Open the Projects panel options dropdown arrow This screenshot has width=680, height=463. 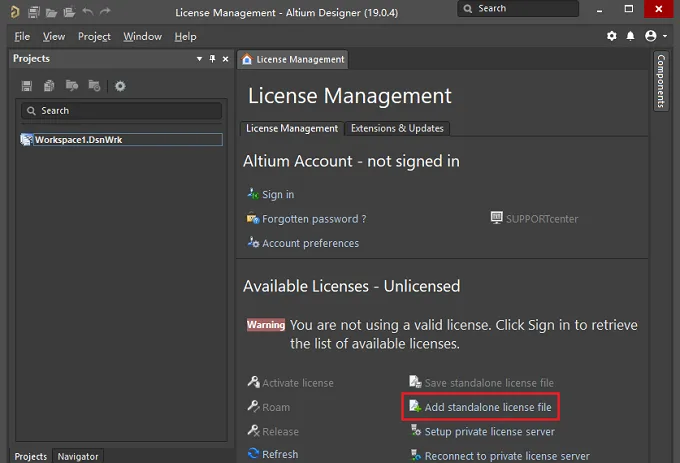tap(199, 59)
